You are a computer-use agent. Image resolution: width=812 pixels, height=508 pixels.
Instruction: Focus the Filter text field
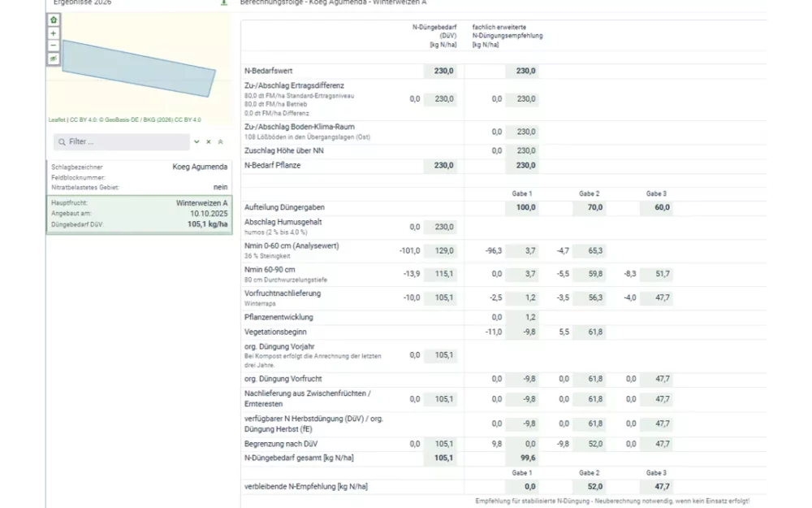(x=126, y=141)
